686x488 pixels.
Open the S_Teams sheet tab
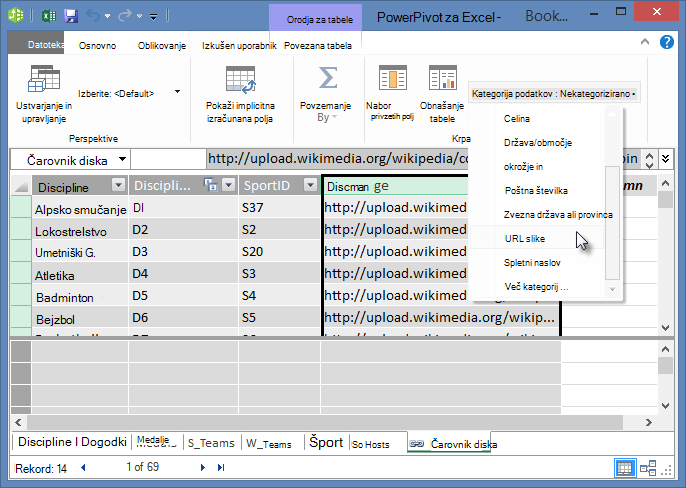tap(211, 443)
